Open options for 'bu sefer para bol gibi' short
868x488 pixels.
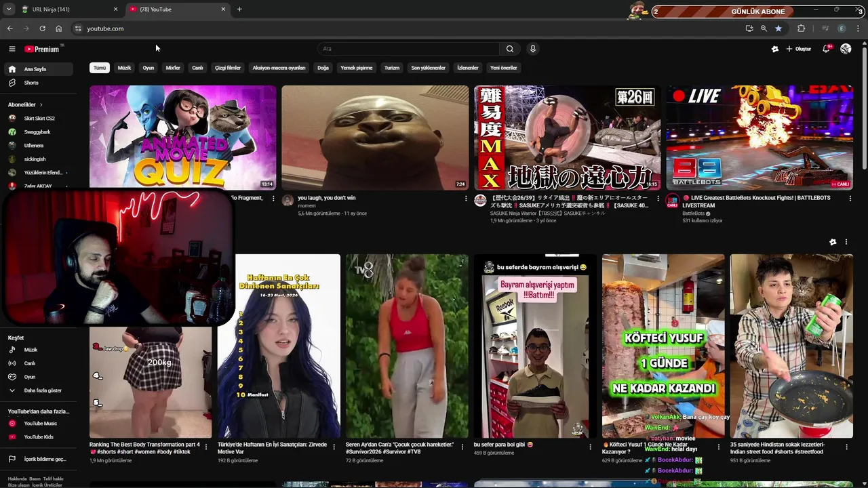(591, 447)
